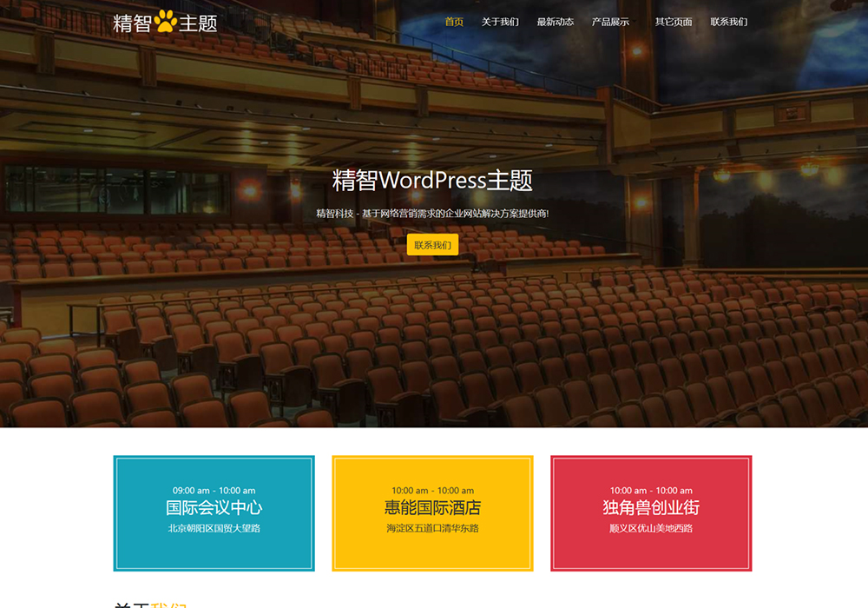The height and width of the screenshot is (608, 868).
Task: Open the 关于我们 navigation link
Action: [500, 22]
